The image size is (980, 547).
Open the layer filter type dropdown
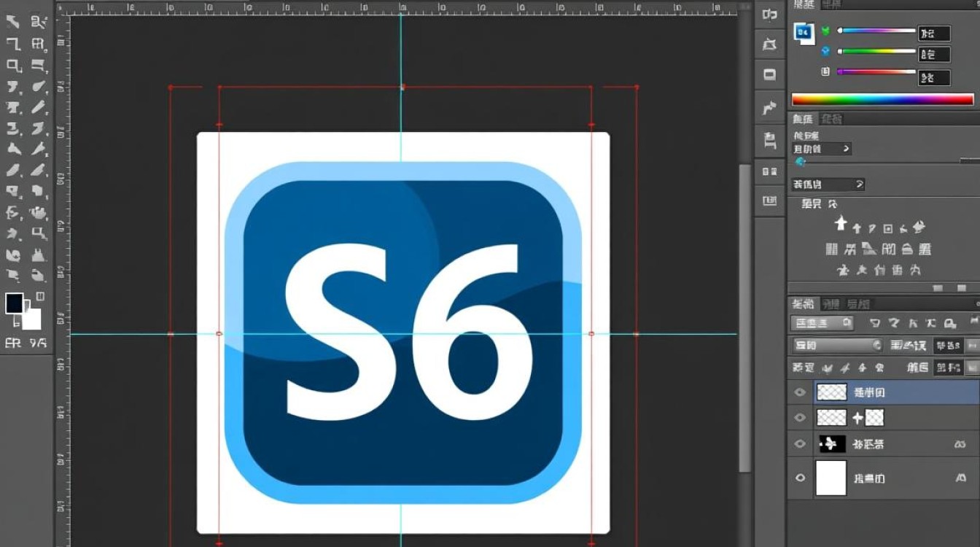click(822, 323)
